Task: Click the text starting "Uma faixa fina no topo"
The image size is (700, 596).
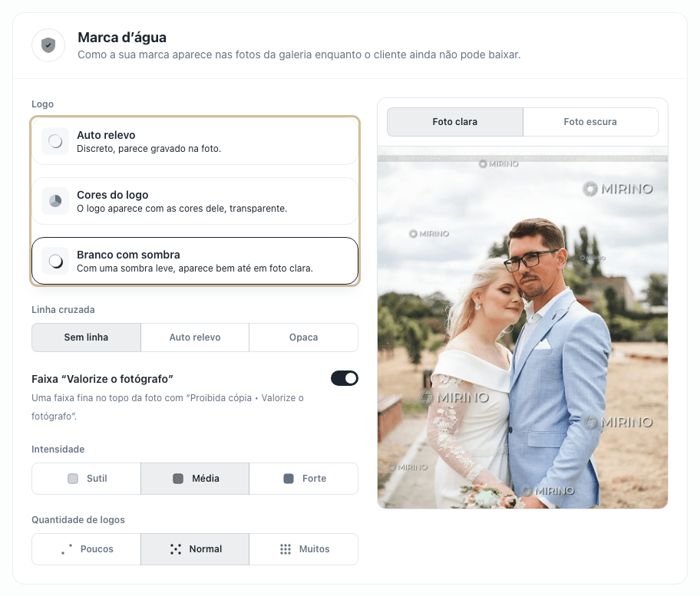Action: (167, 407)
